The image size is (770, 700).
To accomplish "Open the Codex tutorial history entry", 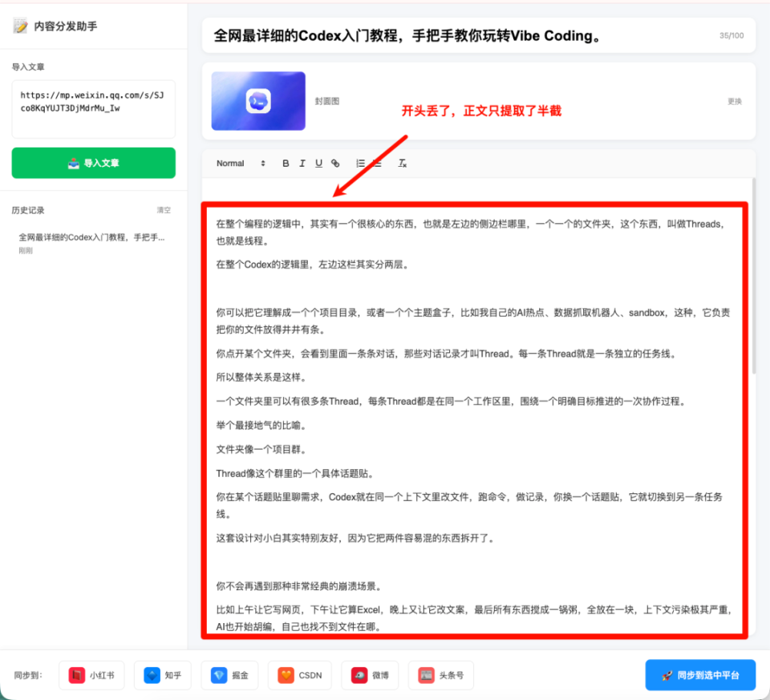I will point(93,237).
